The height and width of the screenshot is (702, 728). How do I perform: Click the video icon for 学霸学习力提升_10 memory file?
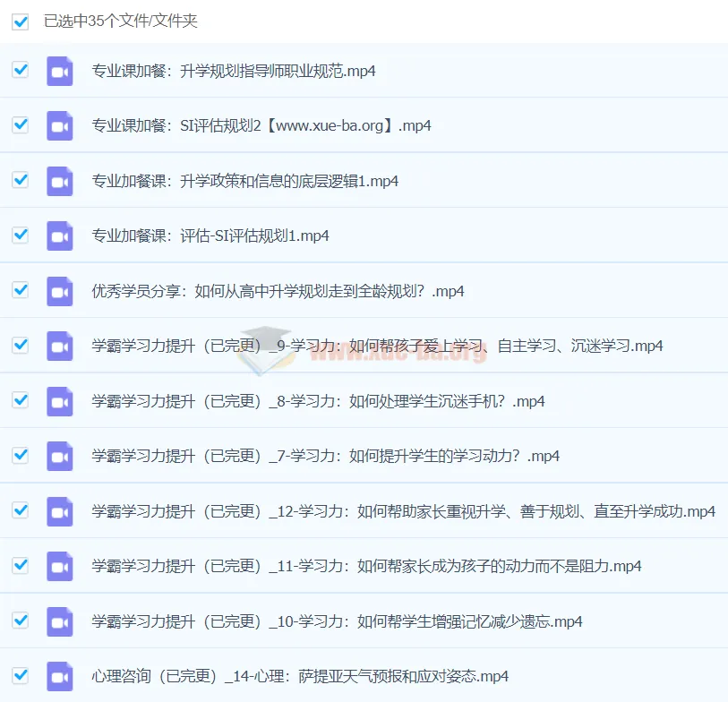(x=60, y=621)
